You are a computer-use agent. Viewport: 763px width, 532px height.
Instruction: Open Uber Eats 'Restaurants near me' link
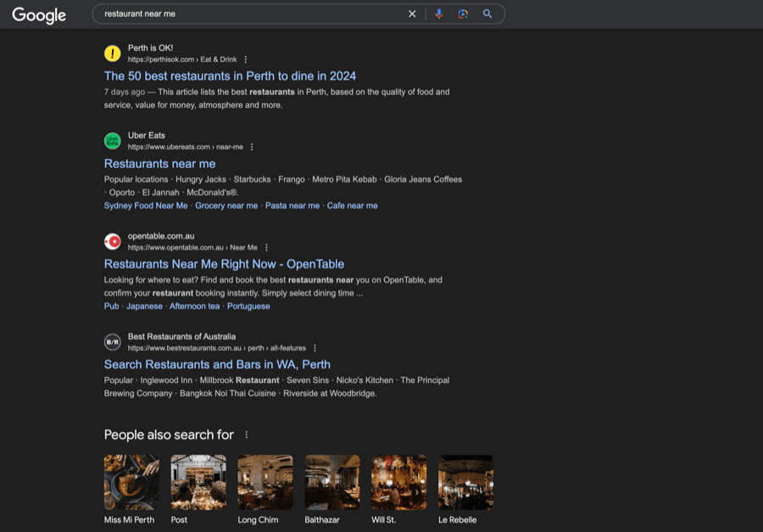159,163
